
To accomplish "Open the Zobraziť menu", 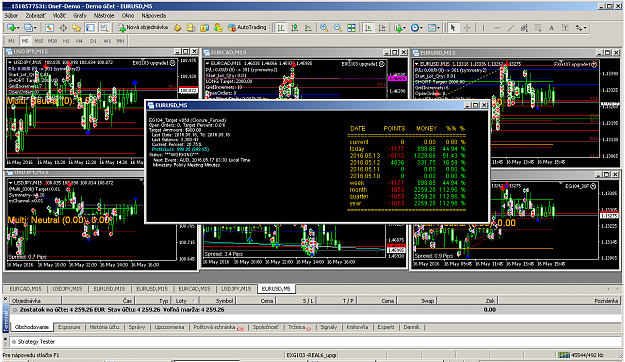I will pos(35,16).
